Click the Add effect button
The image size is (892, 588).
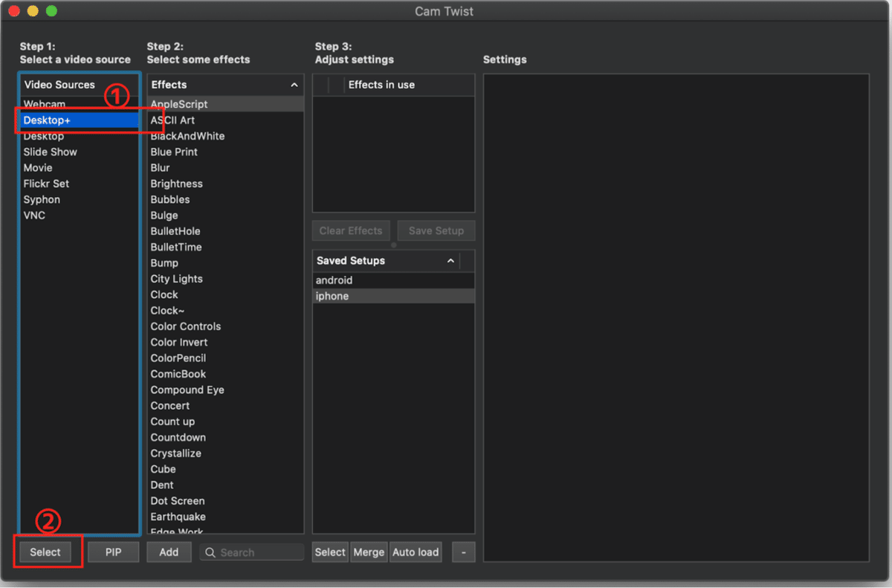click(169, 552)
